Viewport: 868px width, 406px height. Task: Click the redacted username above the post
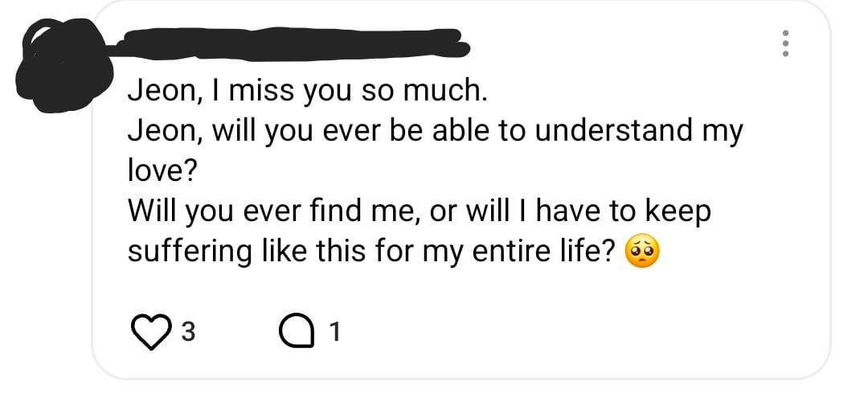click(x=289, y=42)
